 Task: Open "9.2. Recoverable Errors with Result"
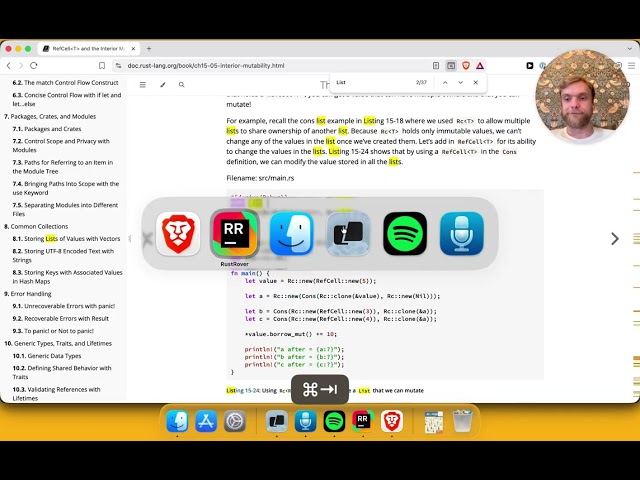(x=60, y=318)
